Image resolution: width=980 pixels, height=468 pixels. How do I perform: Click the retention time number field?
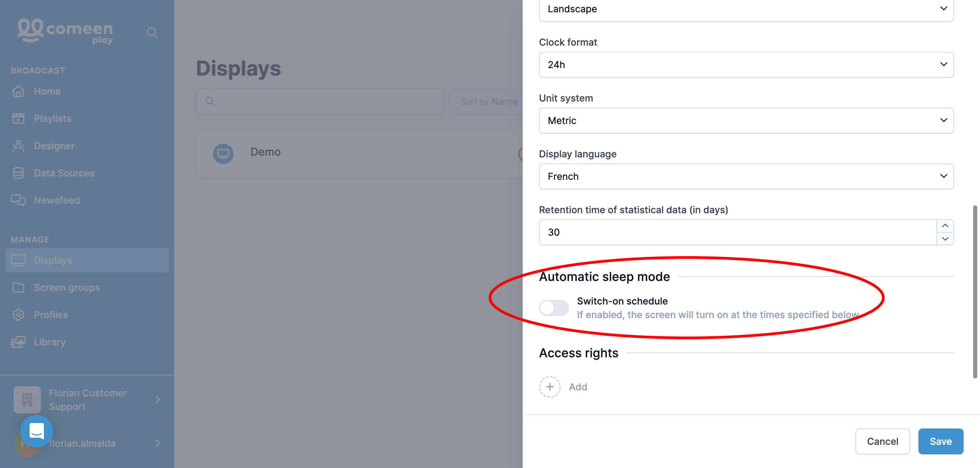(x=738, y=232)
